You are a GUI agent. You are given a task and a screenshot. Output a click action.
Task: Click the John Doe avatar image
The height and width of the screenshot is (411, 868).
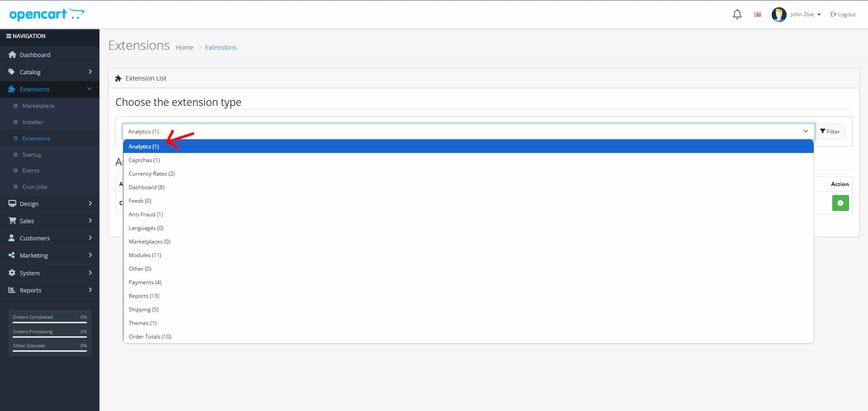(x=778, y=14)
